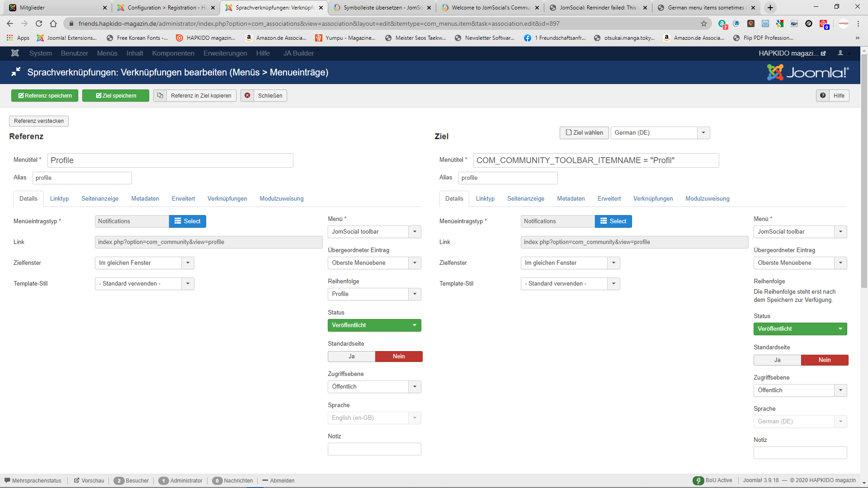
Task: Set Ziel Standardseite to Ja
Action: [777, 360]
